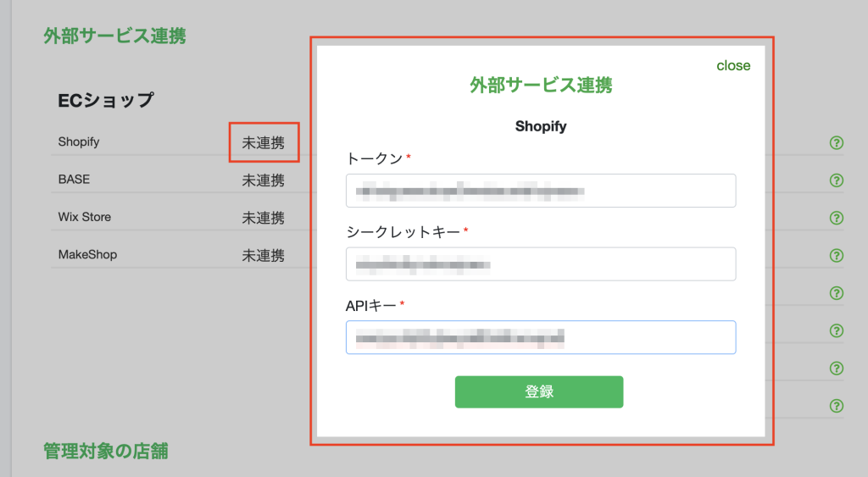Select the Wix Store row label
Image resolution: width=868 pixels, height=477 pixels.
84,217
